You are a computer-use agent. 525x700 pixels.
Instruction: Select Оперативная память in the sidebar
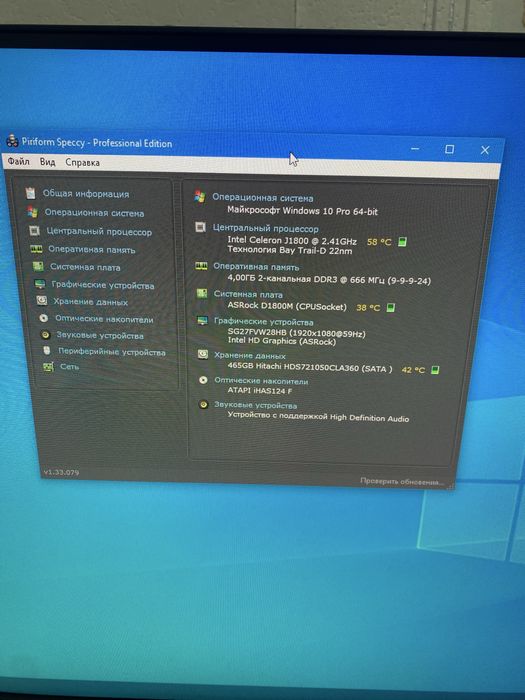point(92,250)
